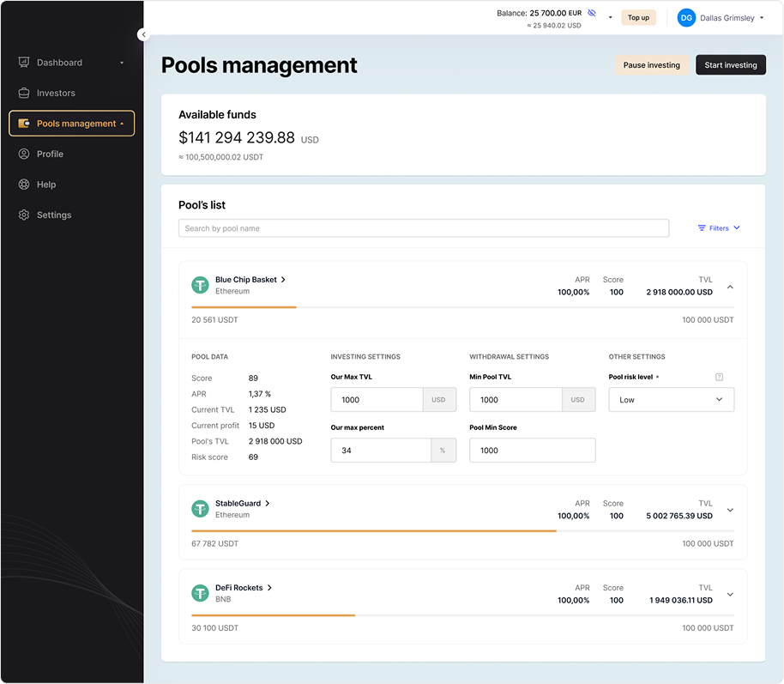Click the Pause investing button
Image resolution: width=784 pixels, height=684 pixels.
coord(651,65)
